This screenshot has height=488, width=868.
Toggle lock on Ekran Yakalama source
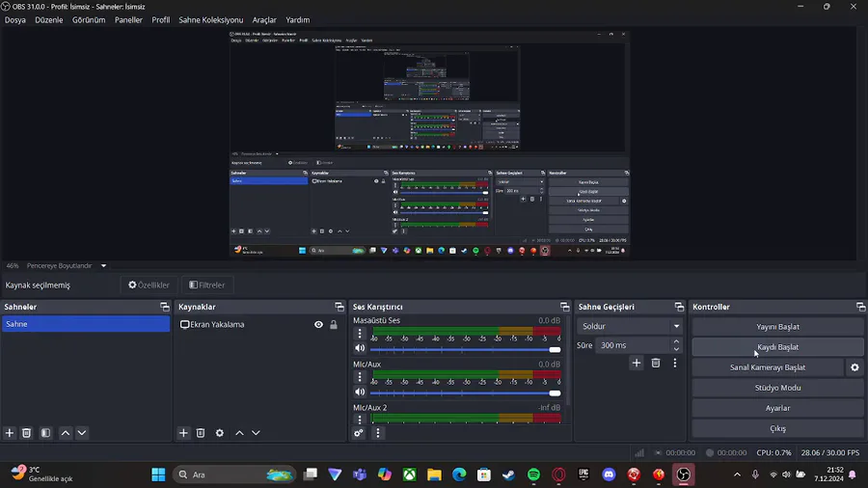pos(334,325)
